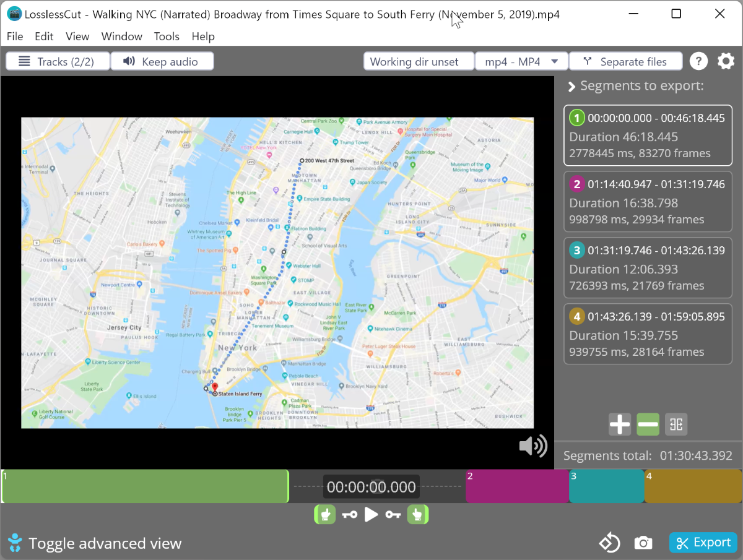Collapse the Segments to export panel
743x560 pixels.
(x=572, y=86)
